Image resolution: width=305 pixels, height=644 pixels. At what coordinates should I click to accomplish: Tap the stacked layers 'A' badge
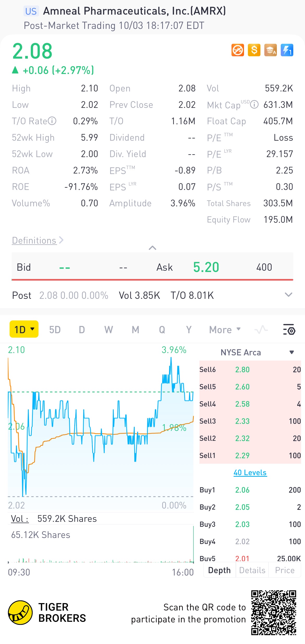[x=270, y=50]
